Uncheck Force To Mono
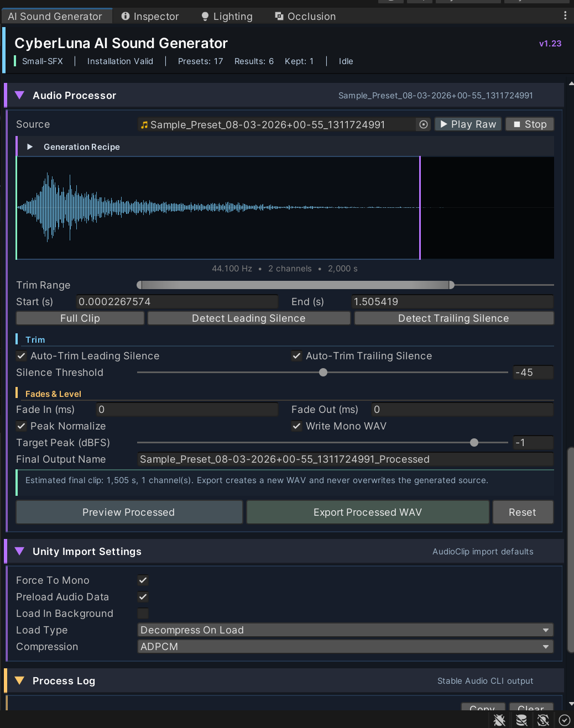Viewport: 574px width, 728px height. pos(143,580)
